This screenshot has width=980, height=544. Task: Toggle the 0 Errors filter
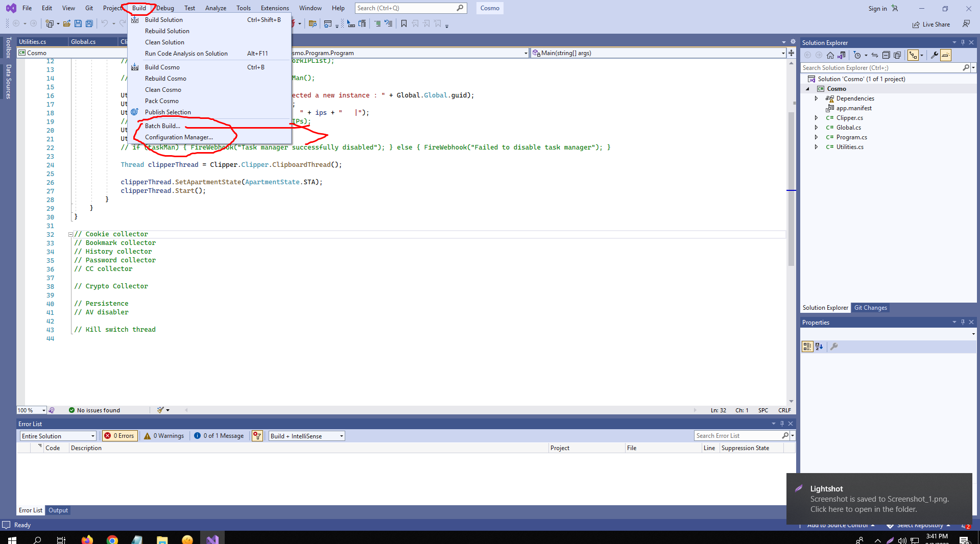click(x=119, y=436)
